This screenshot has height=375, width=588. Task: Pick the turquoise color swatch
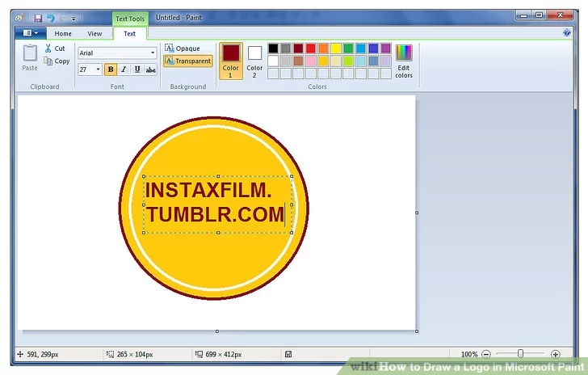pyautogui.click(x=361, y=48)
